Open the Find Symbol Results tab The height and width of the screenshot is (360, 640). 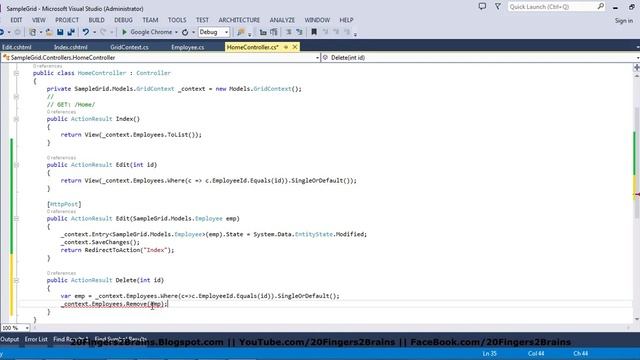[x=121, y=339]
